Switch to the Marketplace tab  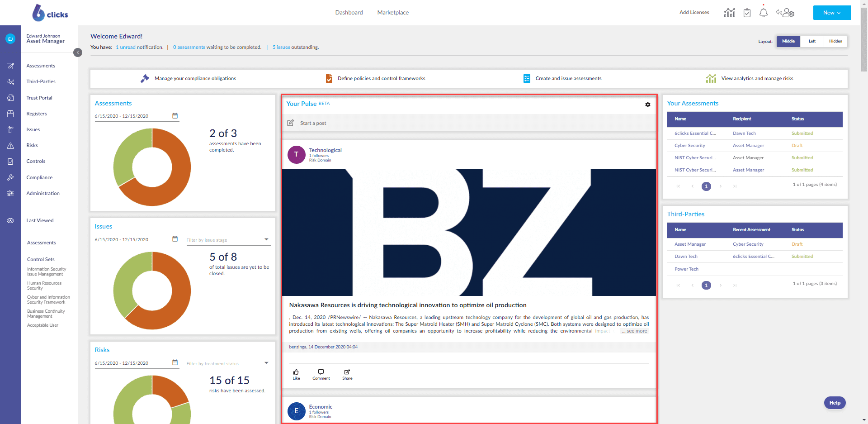(392, 12)
